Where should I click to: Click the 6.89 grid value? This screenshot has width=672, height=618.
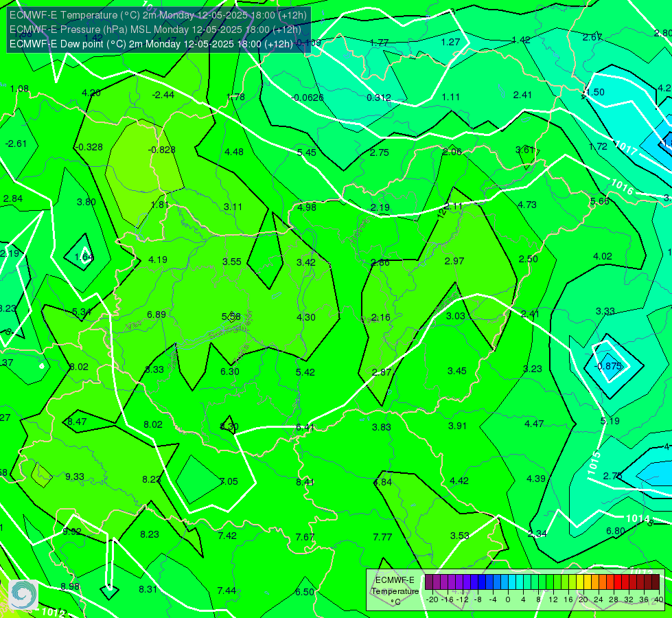157,314
